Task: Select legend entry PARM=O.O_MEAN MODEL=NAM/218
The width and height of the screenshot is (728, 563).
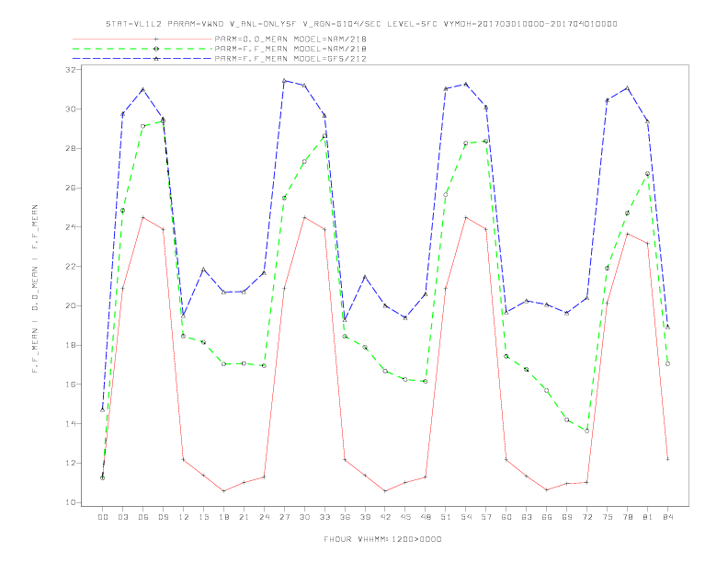Action: click(x=290, y=39)
